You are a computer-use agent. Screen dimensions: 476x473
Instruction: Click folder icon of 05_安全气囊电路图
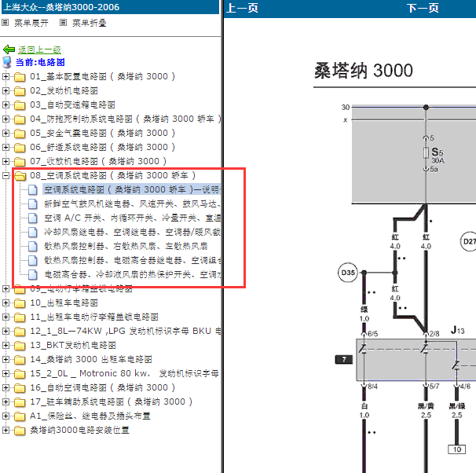pos(20,134)
